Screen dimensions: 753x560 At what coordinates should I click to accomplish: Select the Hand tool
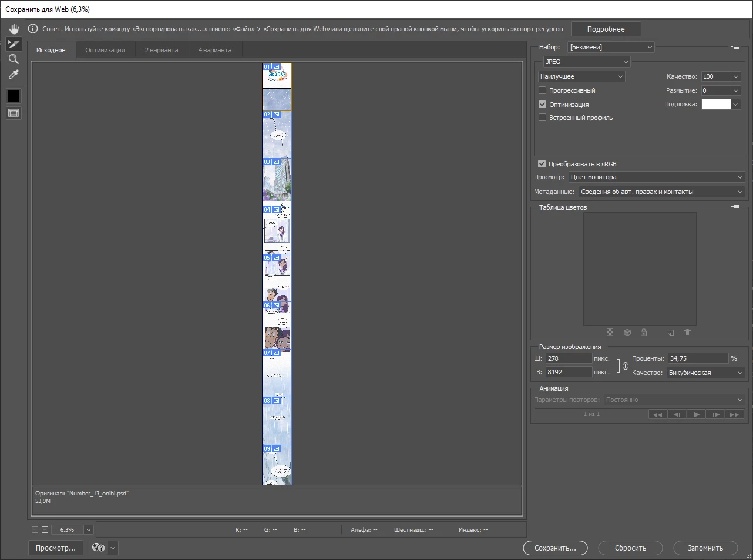(14, 29)
